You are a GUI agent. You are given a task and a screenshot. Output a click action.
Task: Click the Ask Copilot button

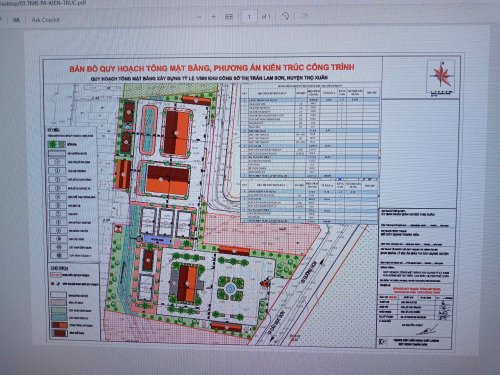pos(45,20)
